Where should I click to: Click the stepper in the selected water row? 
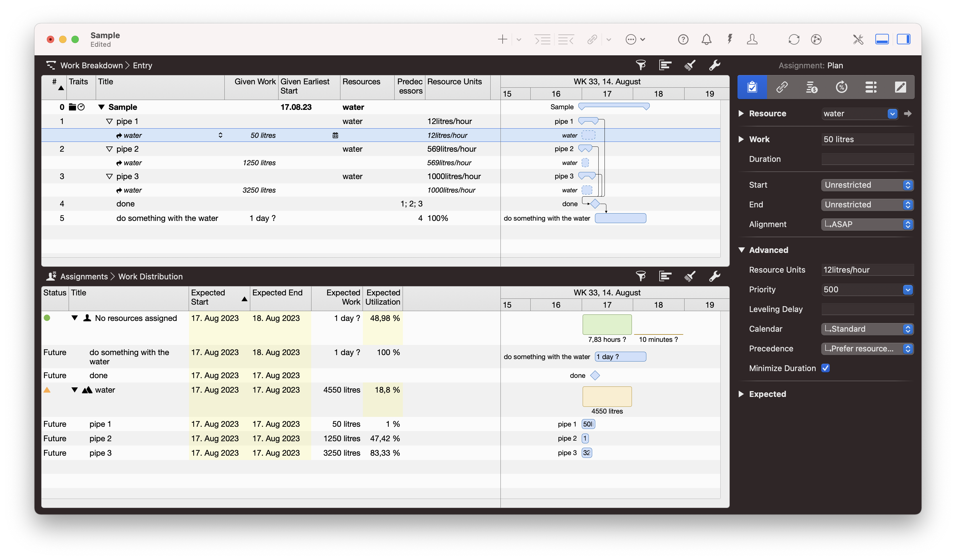220,135
